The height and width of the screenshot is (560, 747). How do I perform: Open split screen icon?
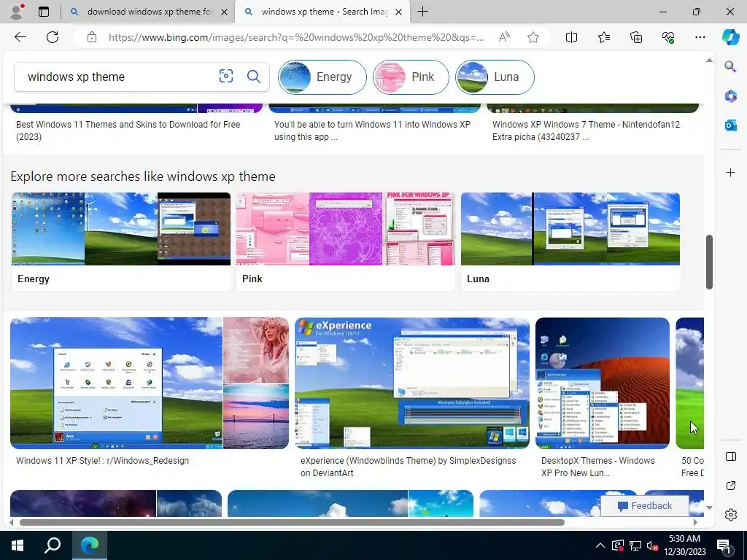coord(571,37)
